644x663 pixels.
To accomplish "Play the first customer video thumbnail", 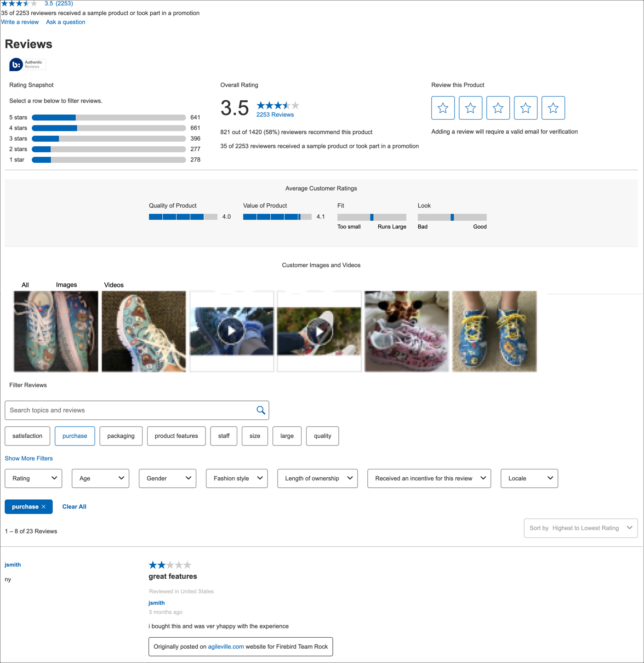I will point(232,331).
